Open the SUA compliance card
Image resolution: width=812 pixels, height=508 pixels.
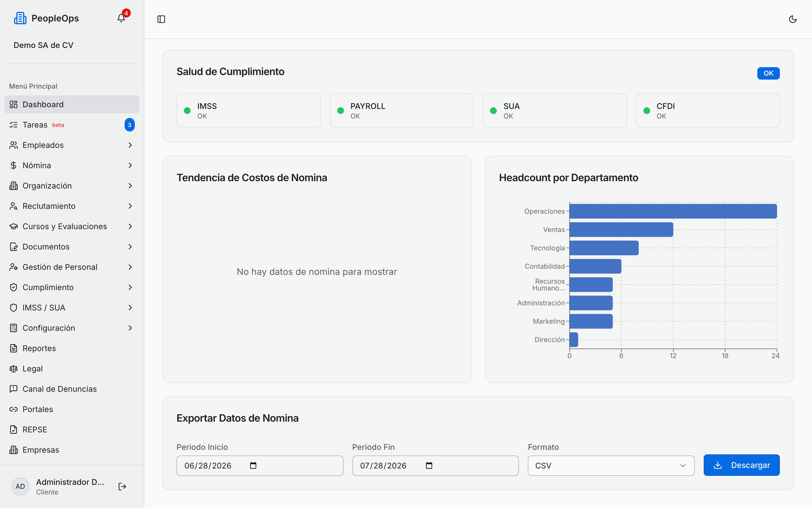(x=555, y=111)
